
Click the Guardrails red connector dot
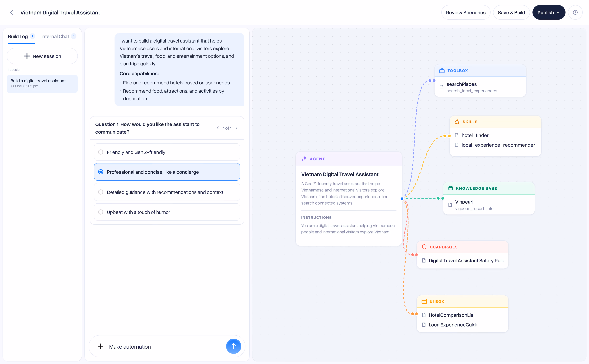click(416, 255)
